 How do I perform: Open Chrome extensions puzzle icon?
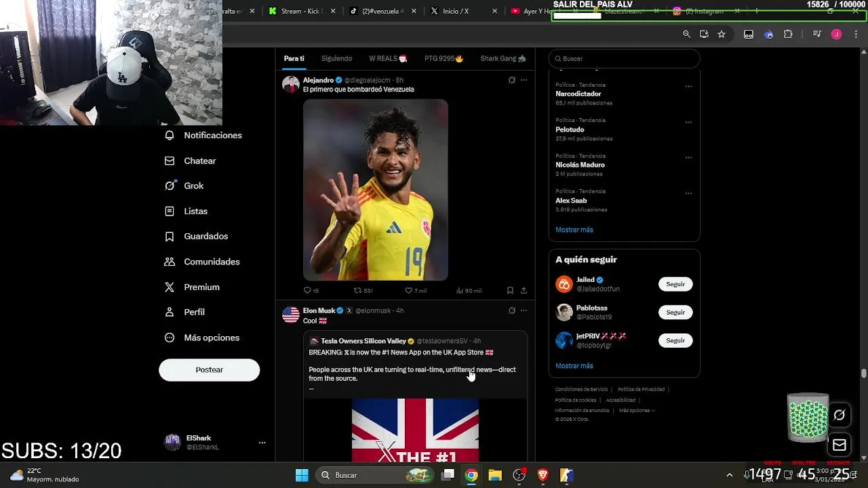(788, 34)
